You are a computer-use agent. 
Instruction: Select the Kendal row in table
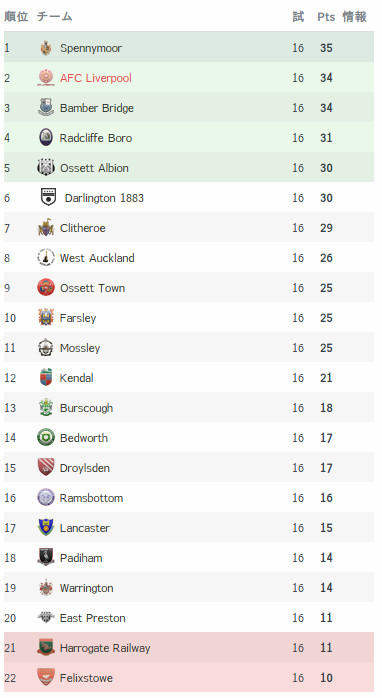(189, 377)
